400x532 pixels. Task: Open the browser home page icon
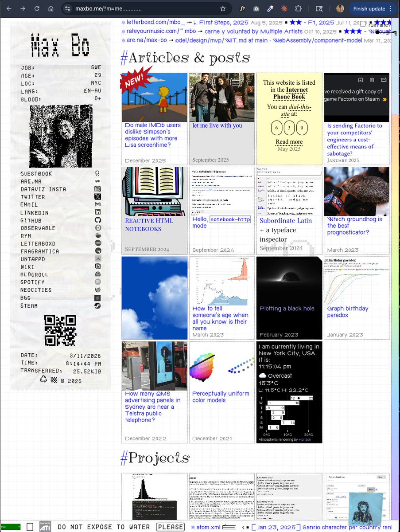[51, 8]
